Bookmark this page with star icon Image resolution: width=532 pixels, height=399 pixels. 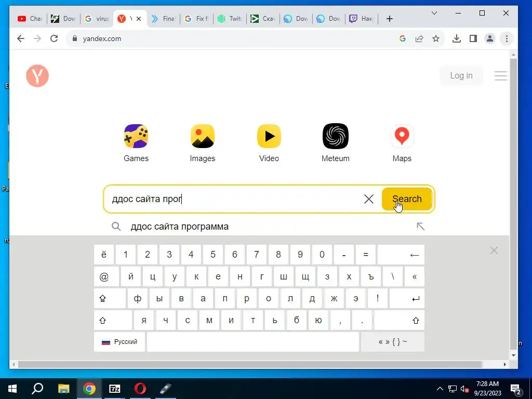coord(436,38)
